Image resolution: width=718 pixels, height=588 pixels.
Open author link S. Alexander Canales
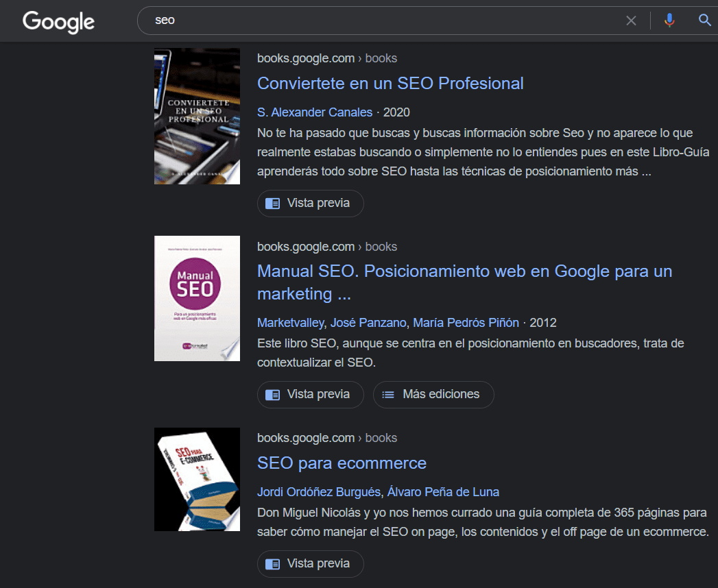(315, 112)
